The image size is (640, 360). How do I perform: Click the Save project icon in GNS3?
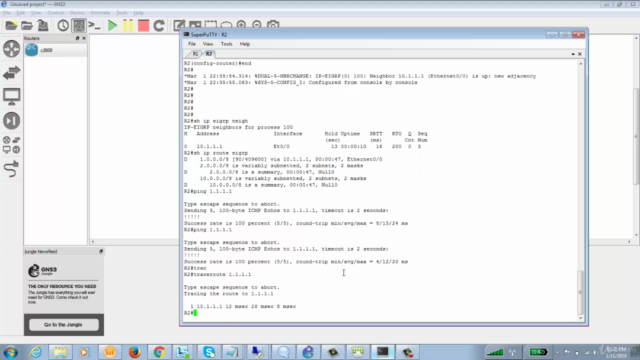43,26
